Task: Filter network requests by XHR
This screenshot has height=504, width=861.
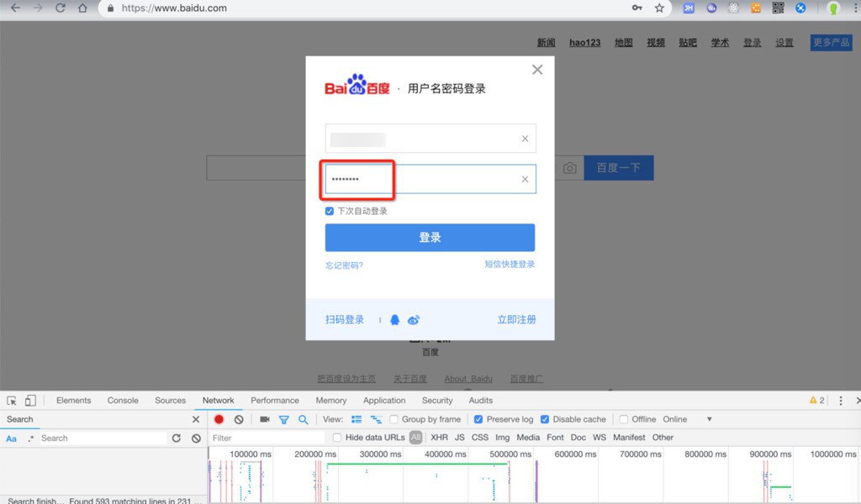Action: (439, 438)
